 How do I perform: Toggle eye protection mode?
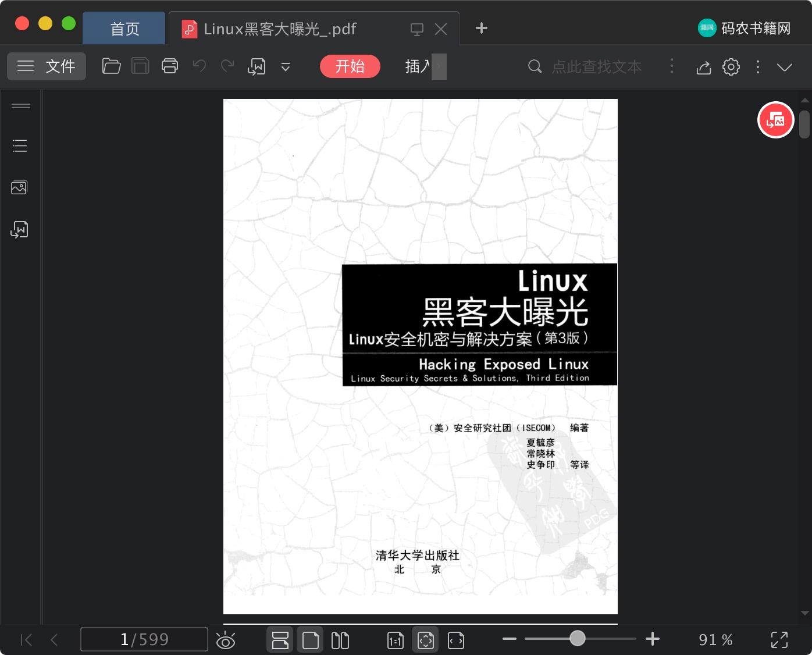(x=226, y=640)
